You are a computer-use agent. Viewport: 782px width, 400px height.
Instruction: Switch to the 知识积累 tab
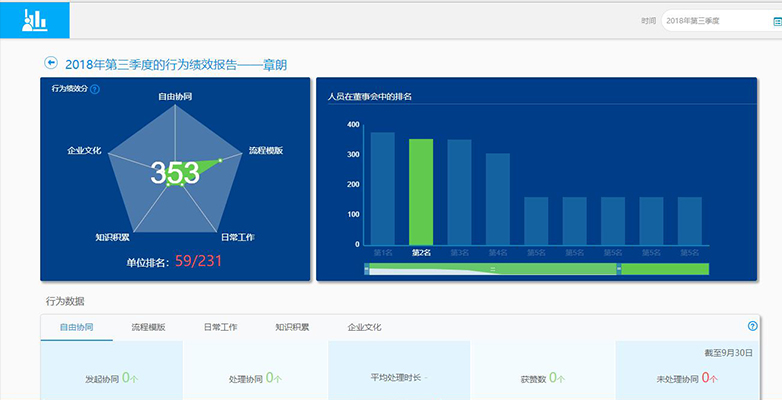[x=292, y=327]
